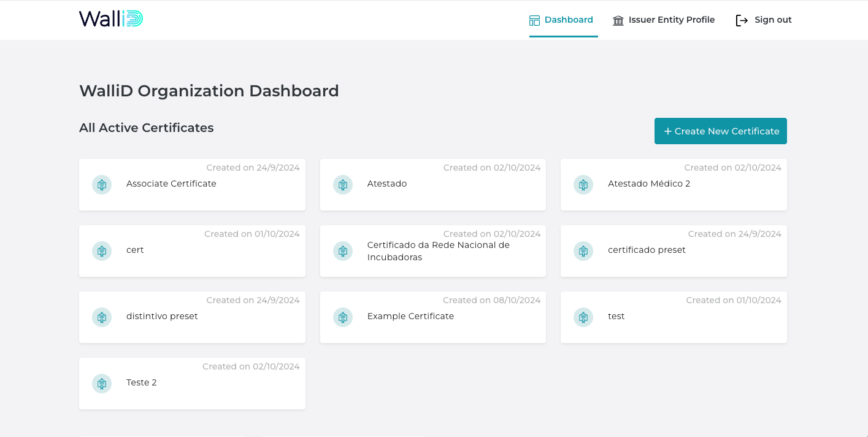The width and height of the screenshot is (868, 437).
Task: Click the Atestado Médico 2 badge icon
Action: pos(583,185)
